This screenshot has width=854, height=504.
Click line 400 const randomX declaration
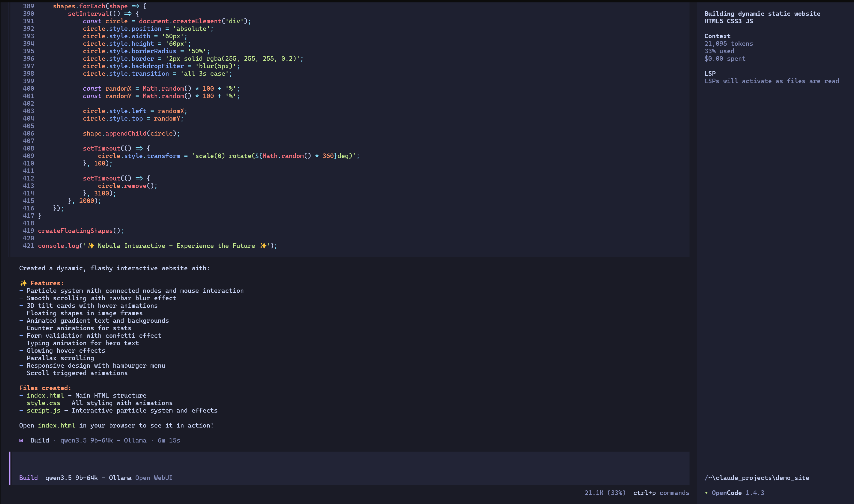coord(161,88)
